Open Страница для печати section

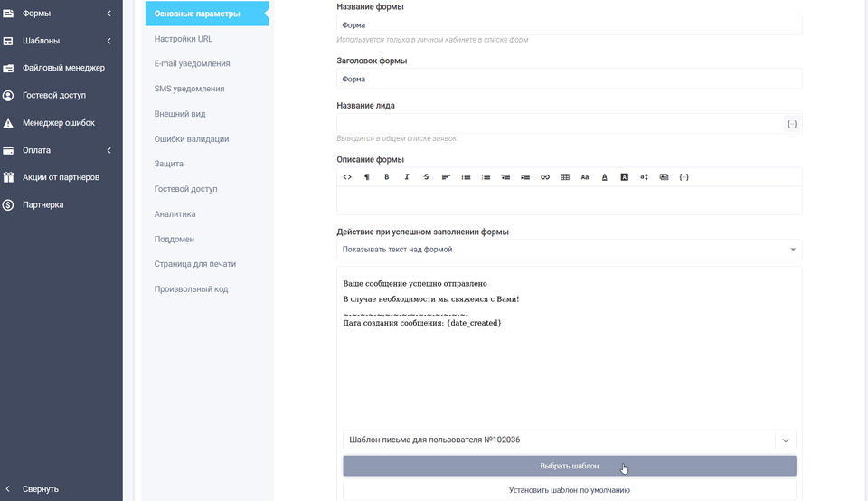(195, 264)
